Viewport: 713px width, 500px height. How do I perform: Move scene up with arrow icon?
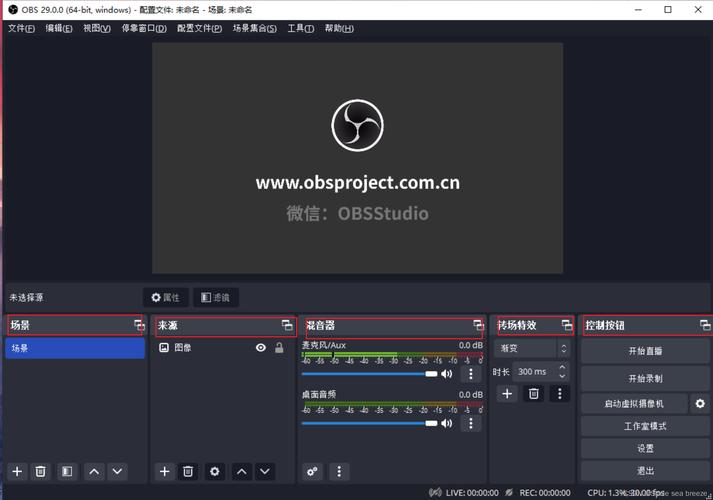coord(94,471)
